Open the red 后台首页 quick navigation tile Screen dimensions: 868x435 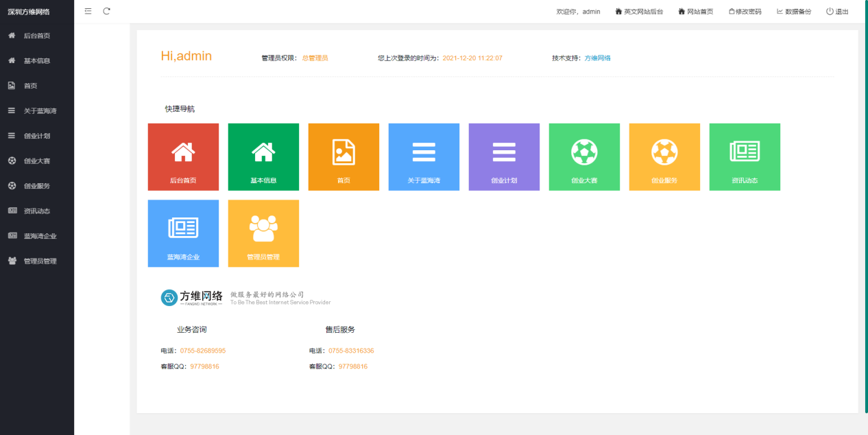tap(183, 156)
